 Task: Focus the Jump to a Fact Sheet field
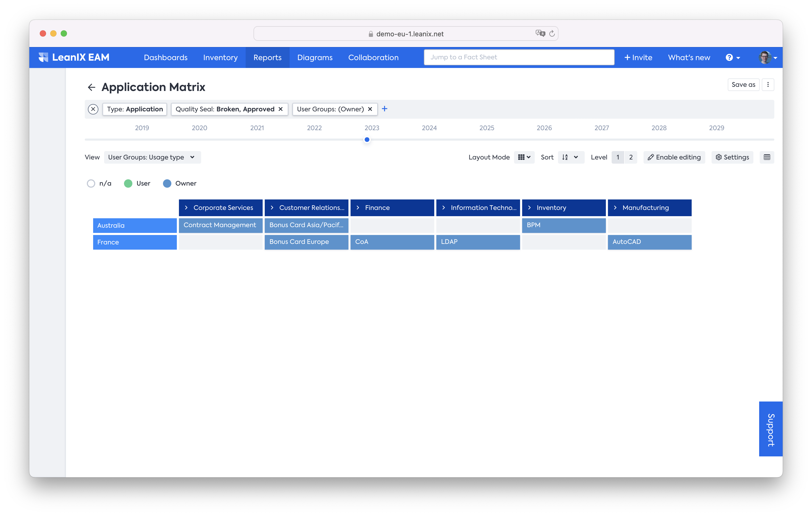519,57
